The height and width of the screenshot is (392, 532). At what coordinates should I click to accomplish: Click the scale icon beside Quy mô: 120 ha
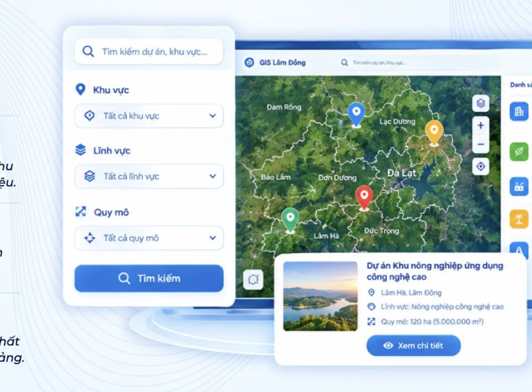click(x=372, y=322)
